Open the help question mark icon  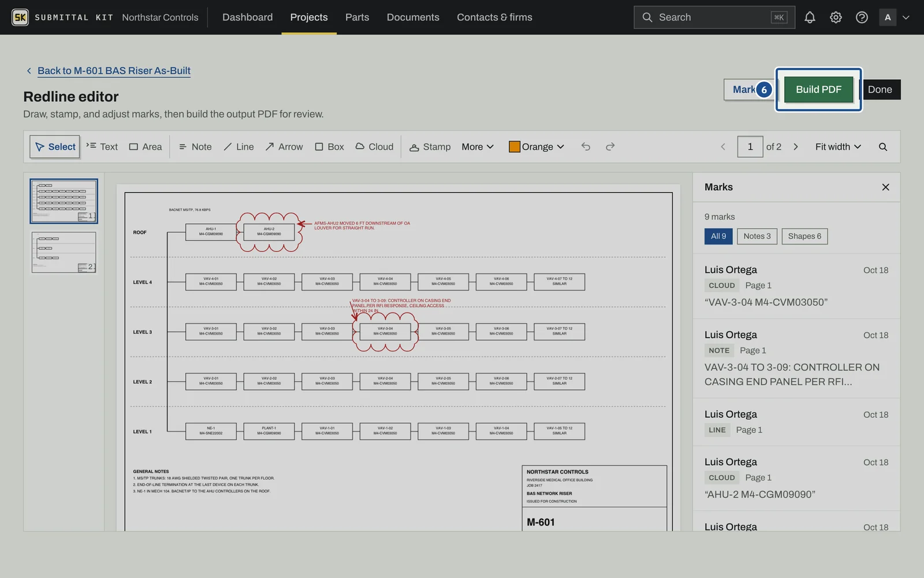point(862,17)
